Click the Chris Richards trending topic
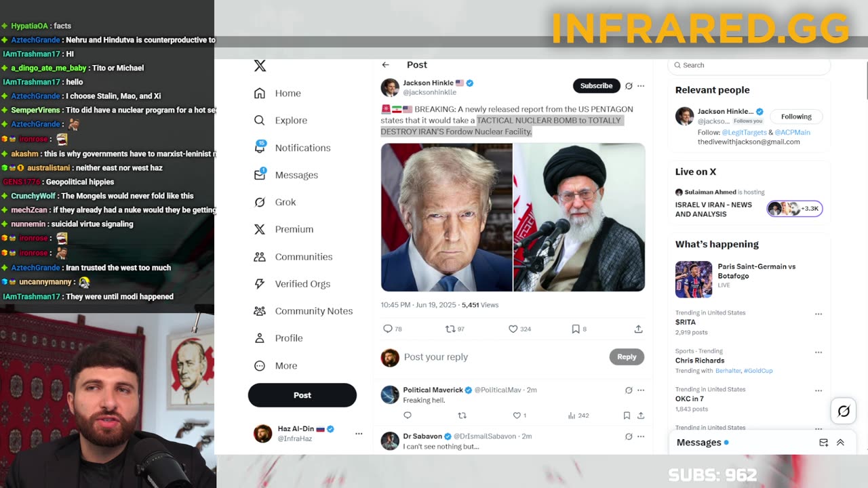The height and width of the screenshot is (488, 868). coord(700,361)
